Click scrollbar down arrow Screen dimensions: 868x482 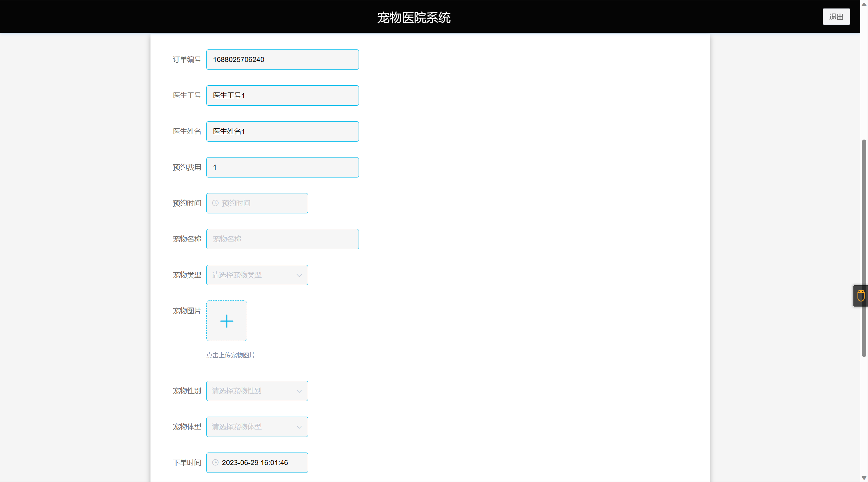(864, 478)
